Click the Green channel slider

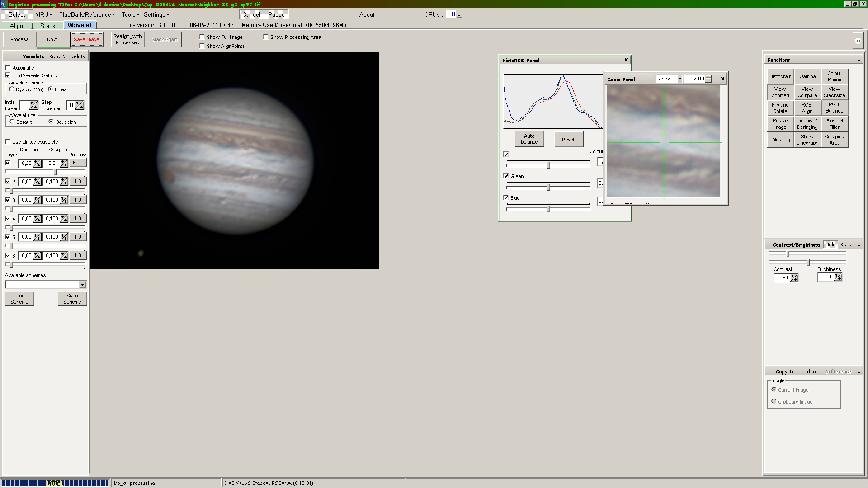pos(548,187)
